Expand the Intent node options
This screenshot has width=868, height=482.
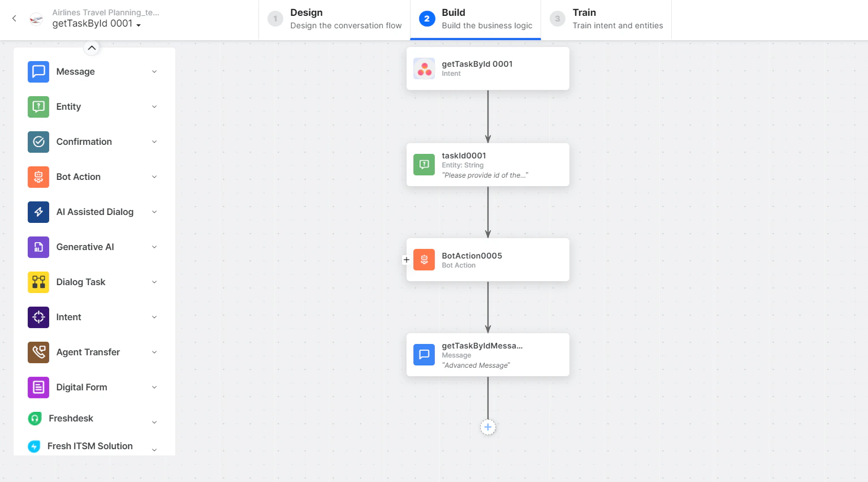(x=154, y=317)
